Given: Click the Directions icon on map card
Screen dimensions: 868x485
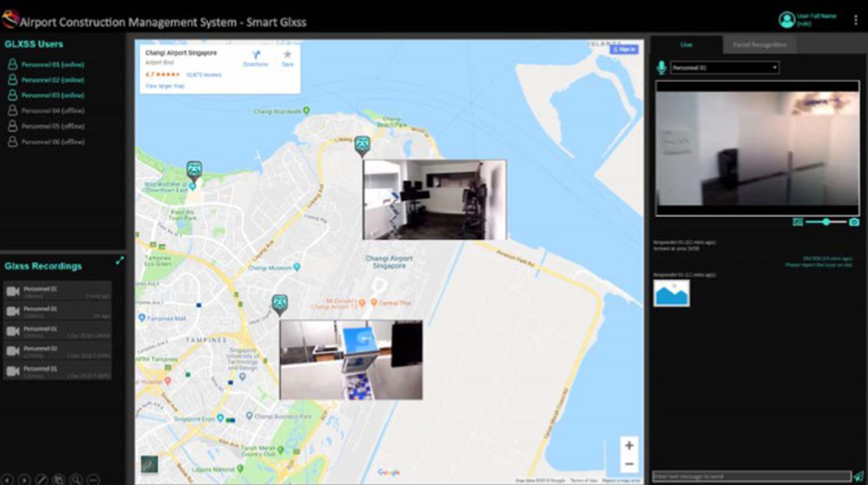Looking at the screenshot, I should tap(256, 58).
